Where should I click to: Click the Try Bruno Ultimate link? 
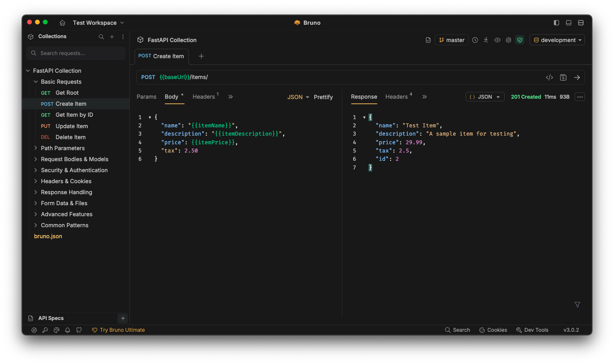pyautogui.click(x=122, y=330)
